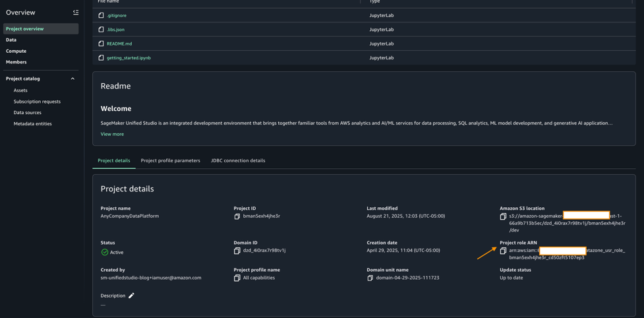Screen dimensions: 644x318
Task: Click View more in the Readme
Action: click(112, 134)
